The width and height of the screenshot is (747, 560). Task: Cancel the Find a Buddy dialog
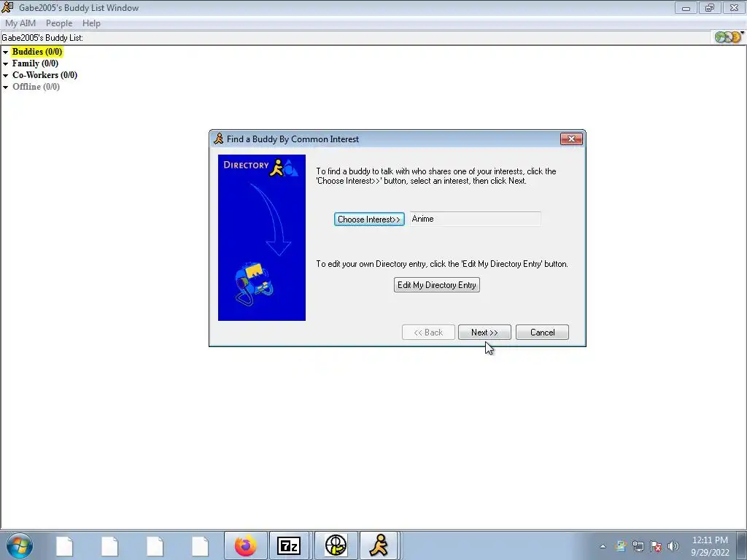click(542, 332)
